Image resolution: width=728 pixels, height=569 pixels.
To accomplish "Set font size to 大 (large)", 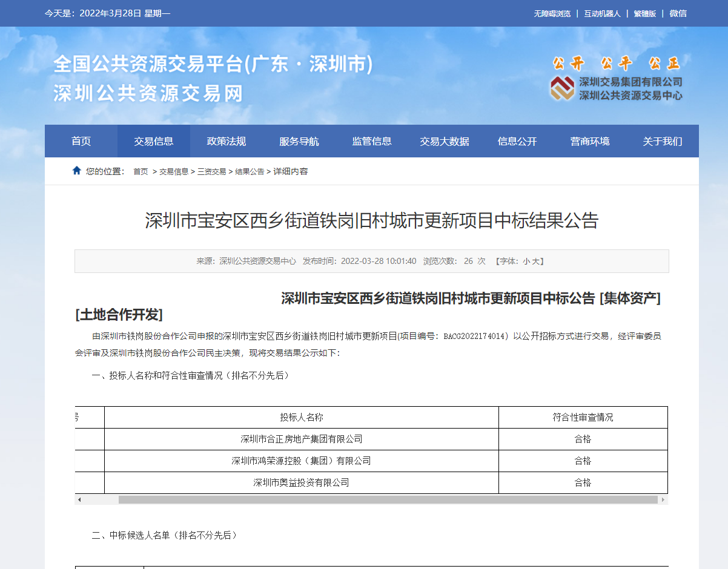I will (535, 261).
